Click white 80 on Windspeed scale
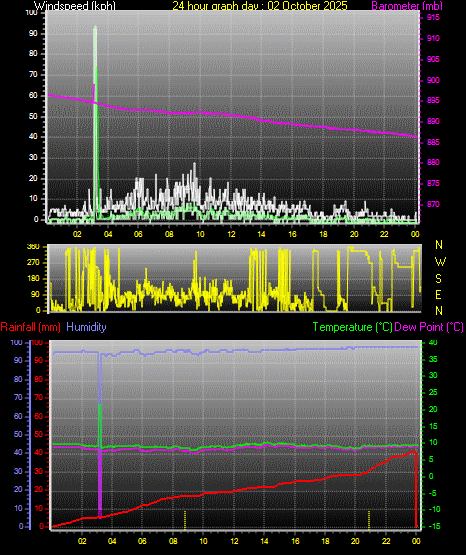 [33, 53]
